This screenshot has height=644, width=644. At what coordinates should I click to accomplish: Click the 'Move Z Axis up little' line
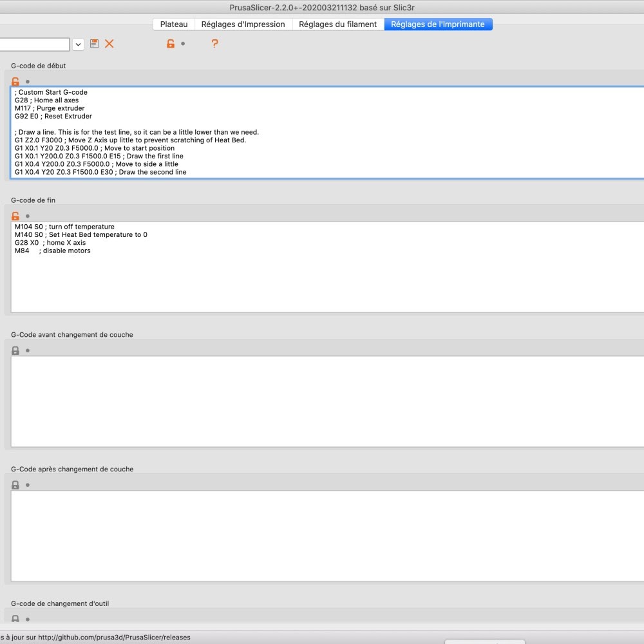(130, 140)
